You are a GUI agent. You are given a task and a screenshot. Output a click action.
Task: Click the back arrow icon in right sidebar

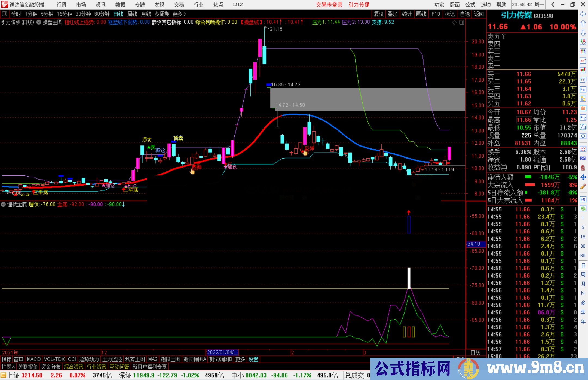click(x=583, y=14)
